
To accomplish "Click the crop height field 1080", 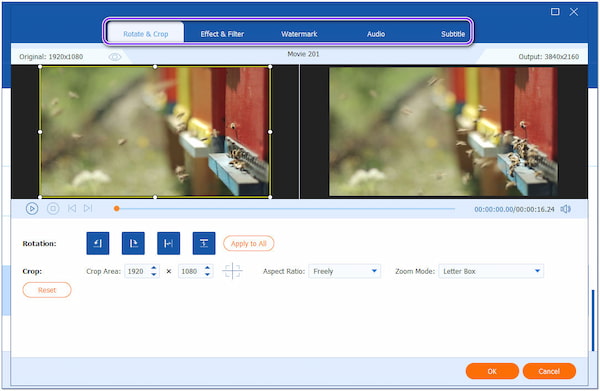I will pyautogui.click(x=191, y=271).
